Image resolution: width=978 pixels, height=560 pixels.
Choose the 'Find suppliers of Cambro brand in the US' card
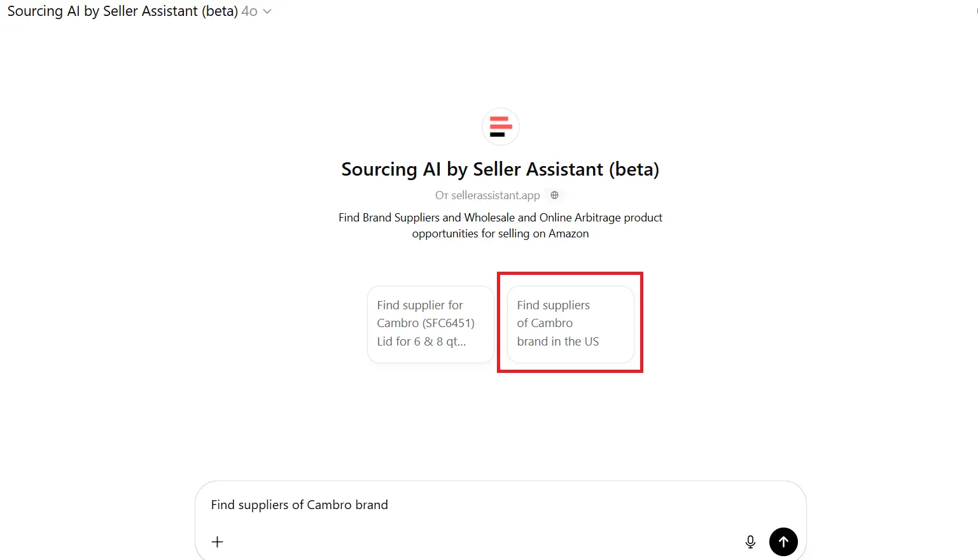[569, 323]
